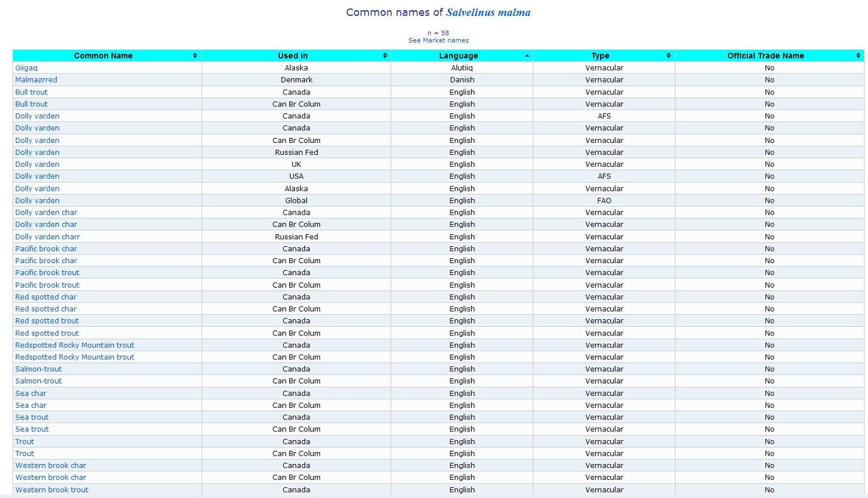Open Salmon-trout link for Can Br Colum
This screenshot has width=868, height=498.
tap(38, 381)
